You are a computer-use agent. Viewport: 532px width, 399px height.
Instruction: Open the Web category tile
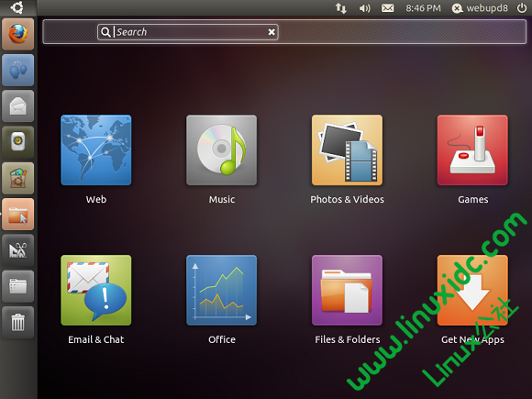tap(96, 150)
